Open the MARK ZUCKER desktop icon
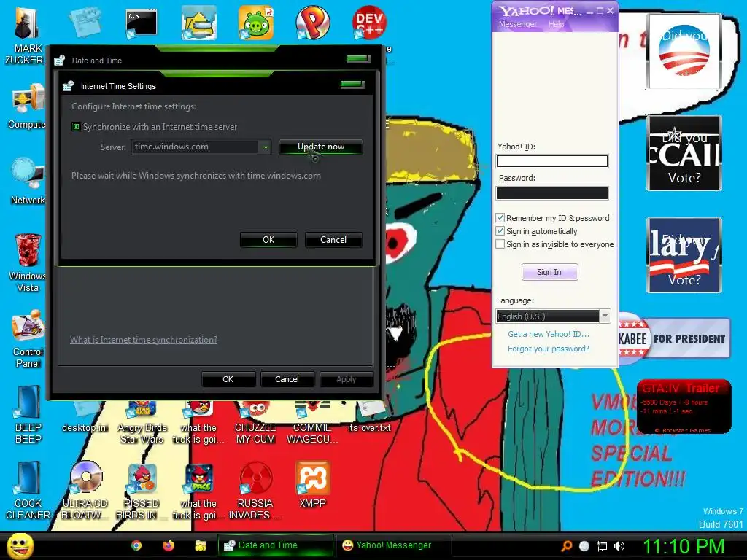The width and height of the screenshot is (747, 560). (x=27, y=24)
